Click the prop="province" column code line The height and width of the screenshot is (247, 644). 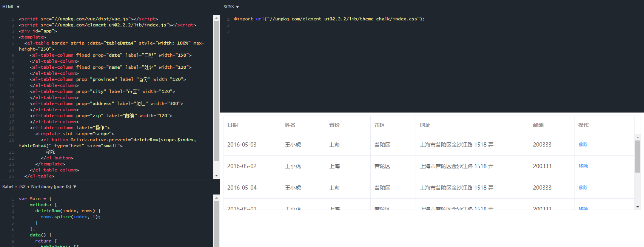pos(108,79)
